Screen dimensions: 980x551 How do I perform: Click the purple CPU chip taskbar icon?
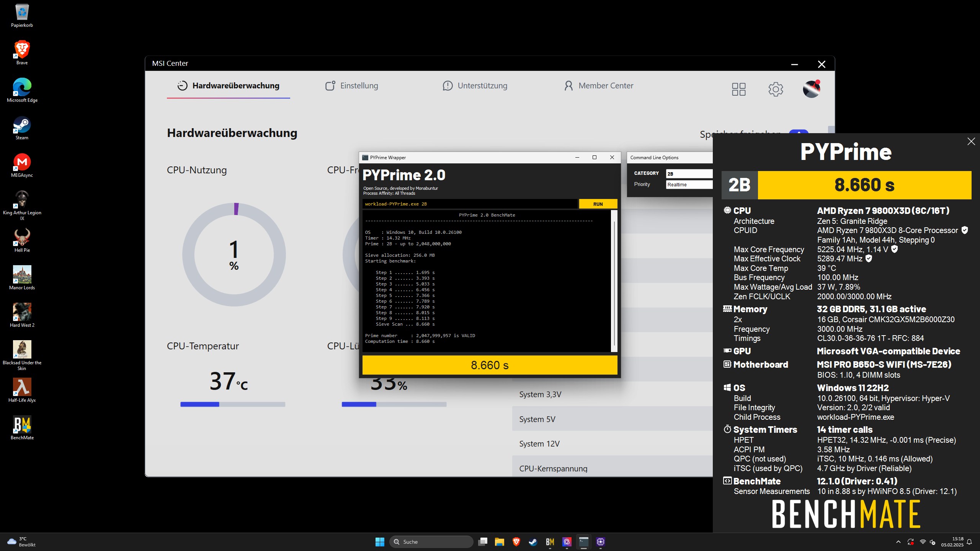[601, 542]
